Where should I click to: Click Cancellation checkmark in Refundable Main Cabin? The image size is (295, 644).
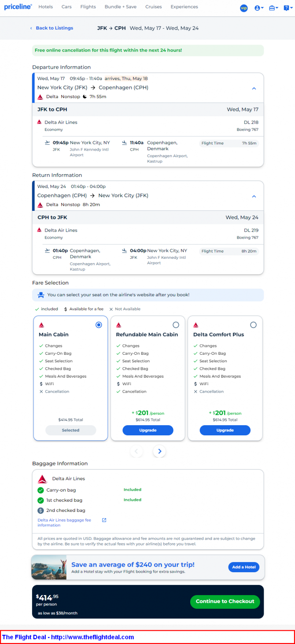[118, 391]
